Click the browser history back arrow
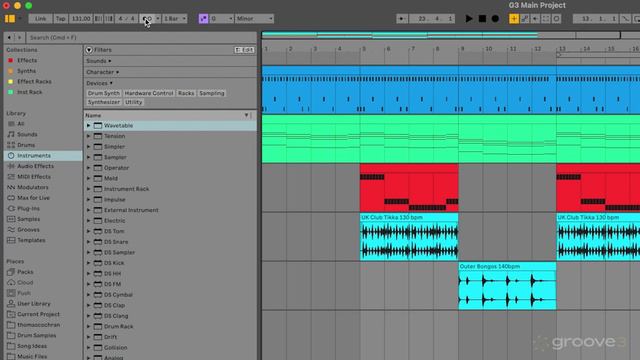The height and width of the screenshot is (360, 640). [9, 38]
